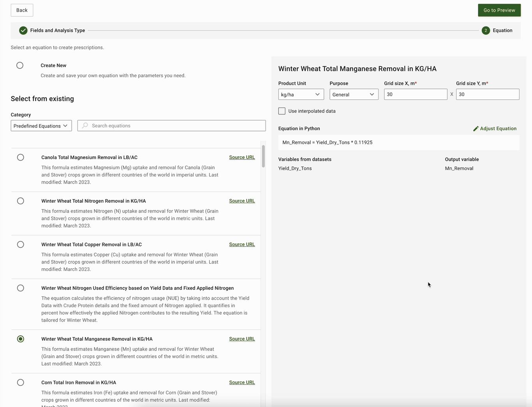The image size is (532, 407).
Task: Click the green checkmark step icon
Action: pyautogui.click(x=23, y=30)
